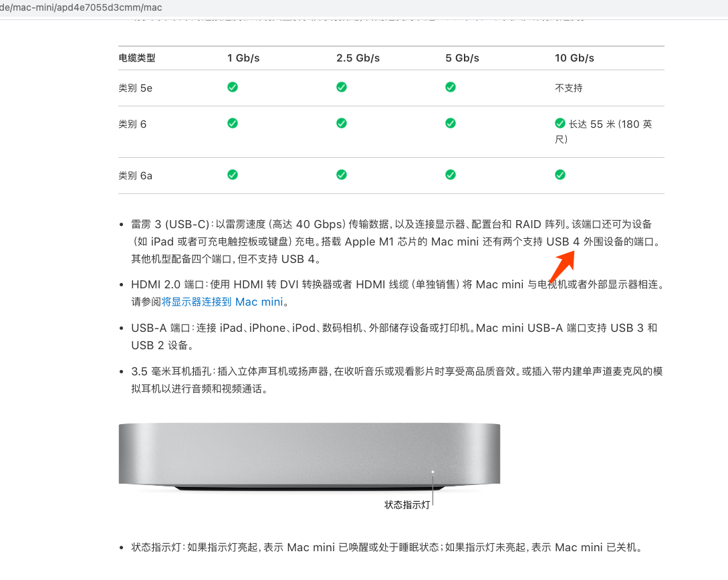This screenshot has height=580, width=728.
Task: Click the green check for 类别 6 5 Gb/s
Action: point(451,123)
